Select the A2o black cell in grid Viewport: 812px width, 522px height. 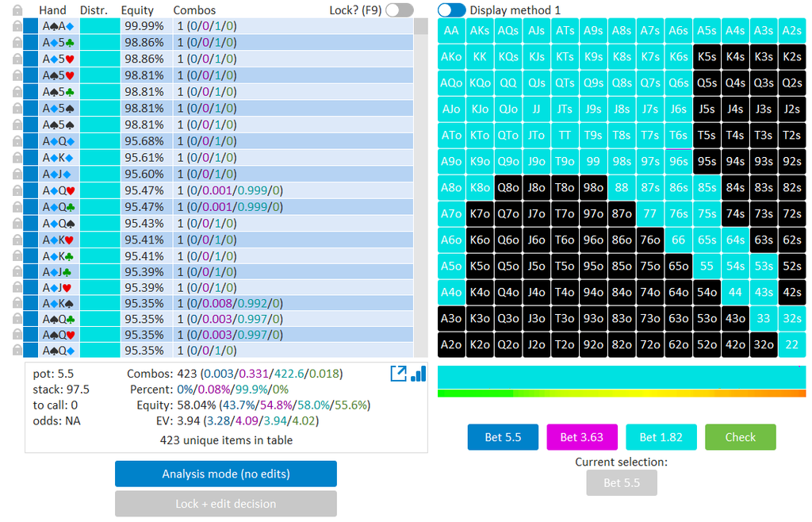pos(451,344)
